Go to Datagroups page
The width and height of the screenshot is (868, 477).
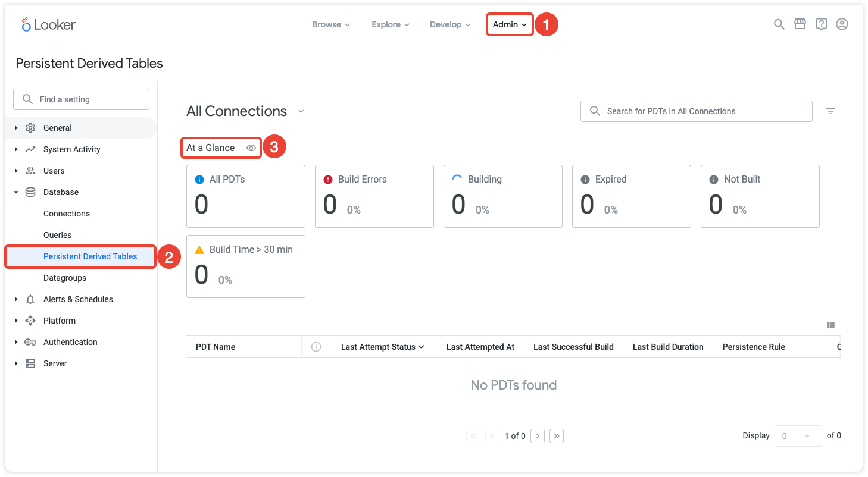(x=65, y=278)
